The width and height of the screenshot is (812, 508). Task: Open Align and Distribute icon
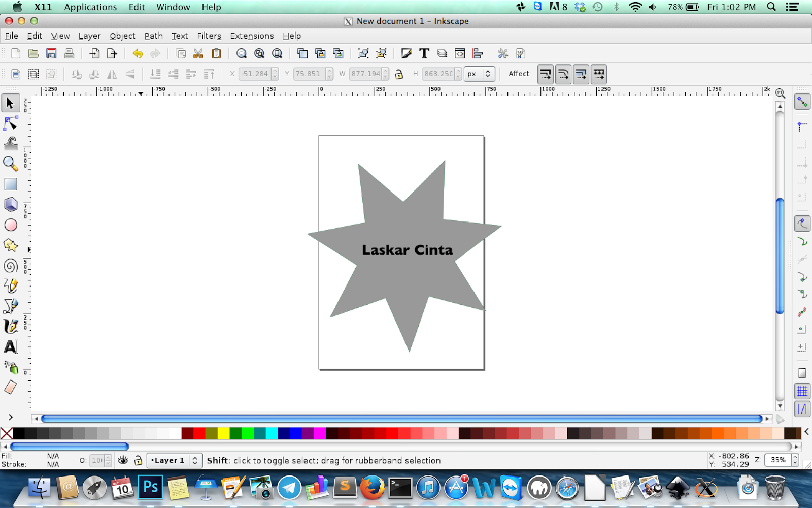click(478, 53)
